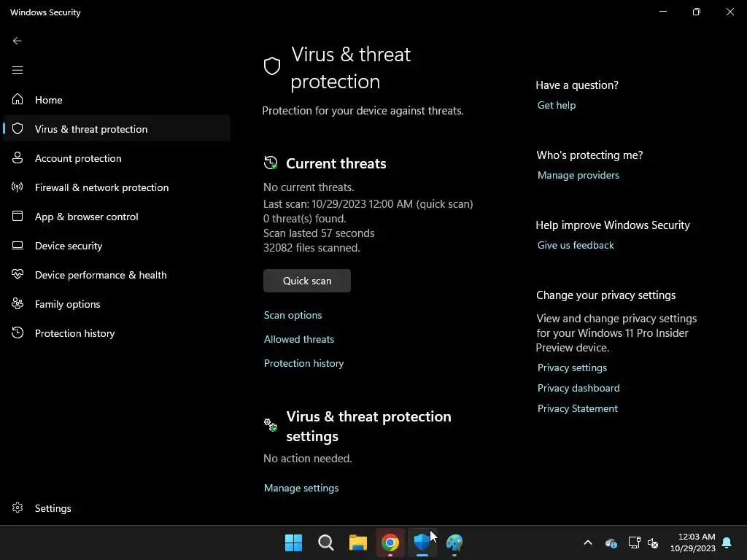Viewport: 747px width, 560px height.
Task: Click the Account protection person icon
Action: pyautogui.click(x=18, y=157)
